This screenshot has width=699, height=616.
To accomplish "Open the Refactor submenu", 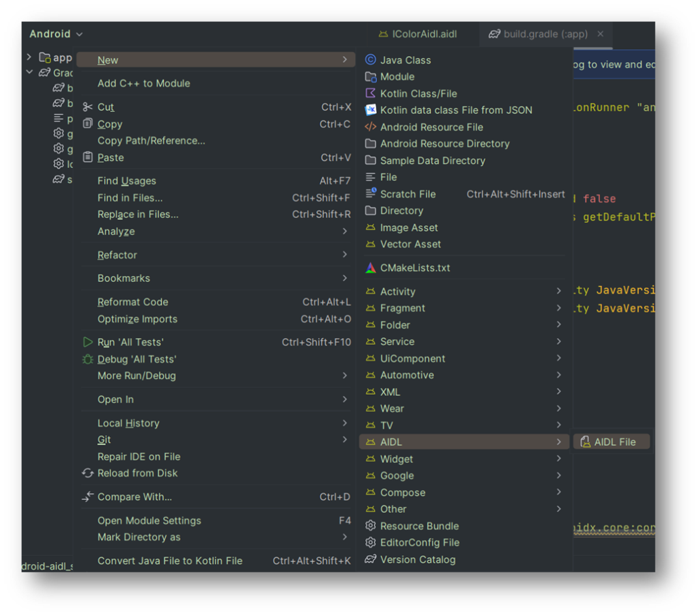I will 117,255.
